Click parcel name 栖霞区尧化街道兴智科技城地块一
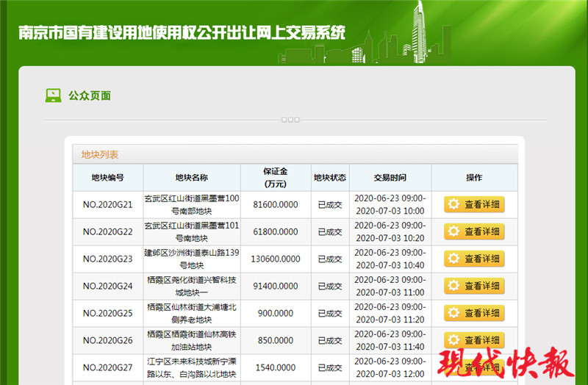Viewport: 588px width, 385px height. click(x=191, y=286)
